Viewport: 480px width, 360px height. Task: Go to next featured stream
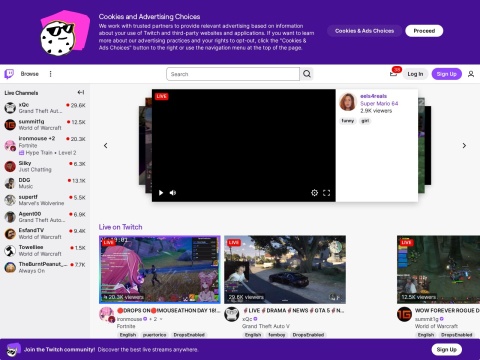[x=464, y=146]
